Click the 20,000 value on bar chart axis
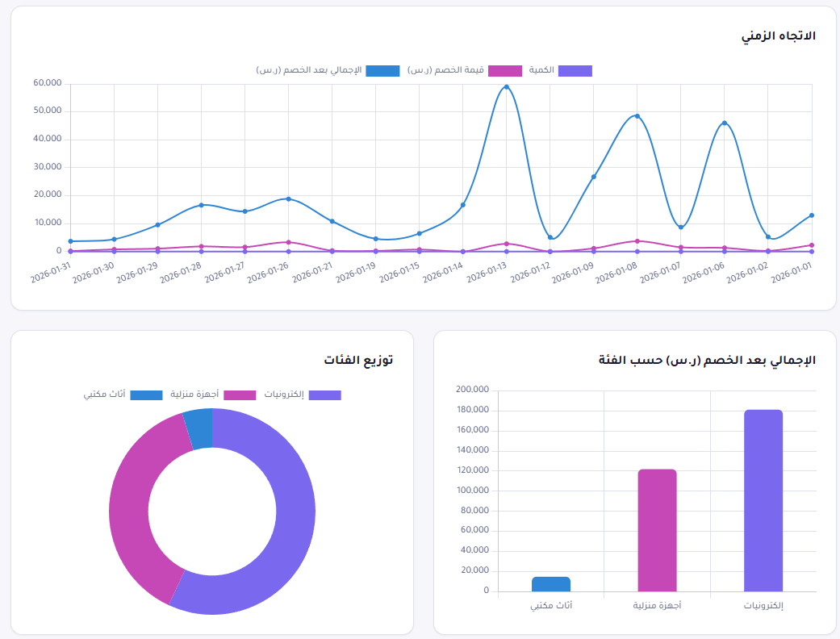840x639 pixels. pos(474,570)
